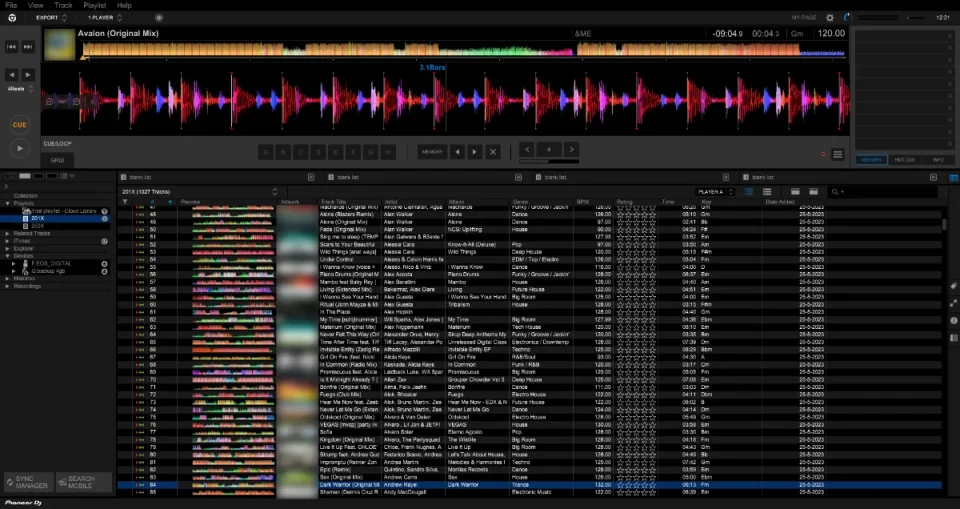
Task: Toggle the MEMORY cue button
Action: 432,152
